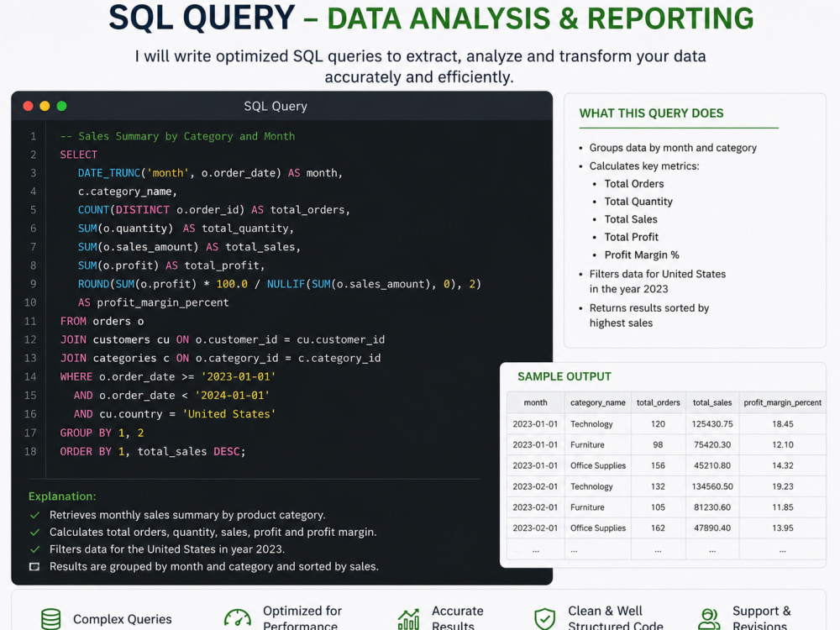Screen dimensions: 840x630
Task: Click the date string '2024-01-01' on line 15
Action: [x=232, y=396]
